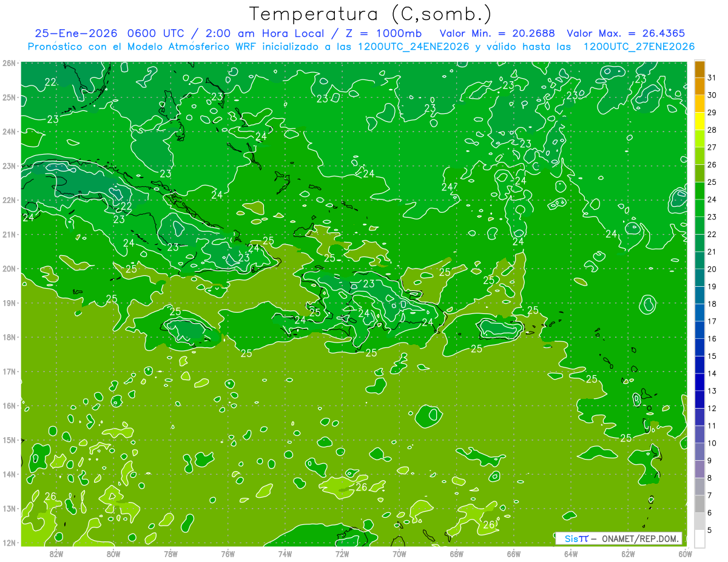The height and width of the screenshot is (562, 728).
Task: Click the "22N" latitude axis label
Action: [x=8, y=200]
